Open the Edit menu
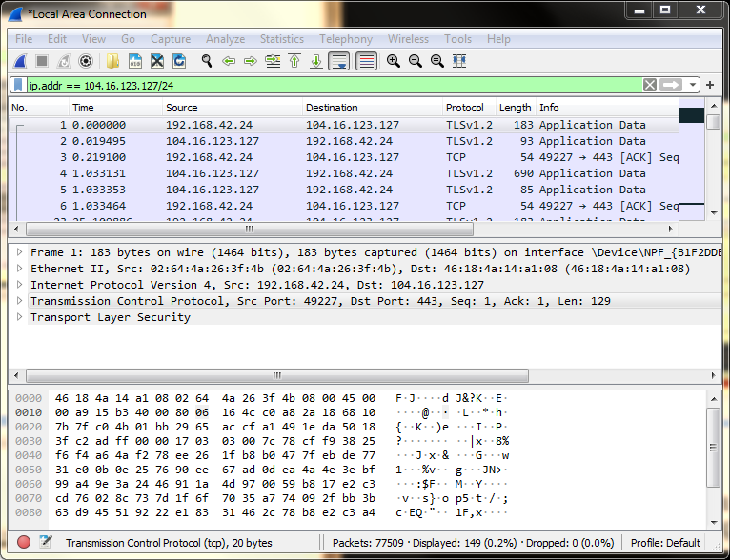The width and height of the screenshot is (730, 560). (x=57, y=39)
